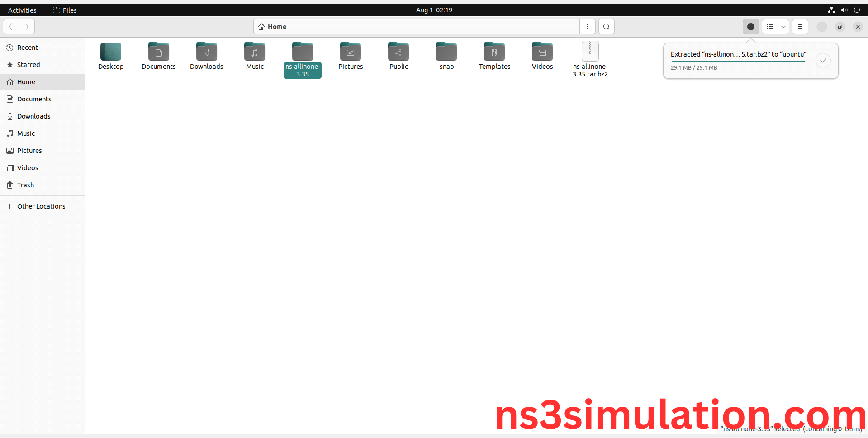Open Activities in the top bar
The height and width of the screenshot is (438, 868).
[22, 10]
